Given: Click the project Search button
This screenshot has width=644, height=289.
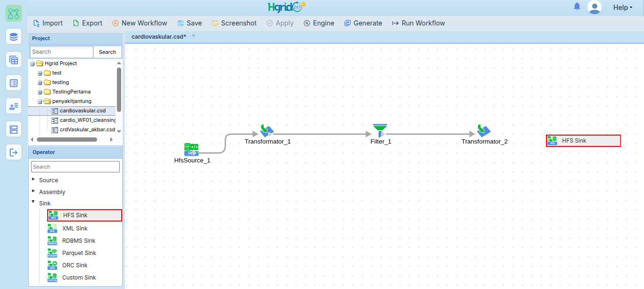Looking at the screenshot, I should 107,52.
